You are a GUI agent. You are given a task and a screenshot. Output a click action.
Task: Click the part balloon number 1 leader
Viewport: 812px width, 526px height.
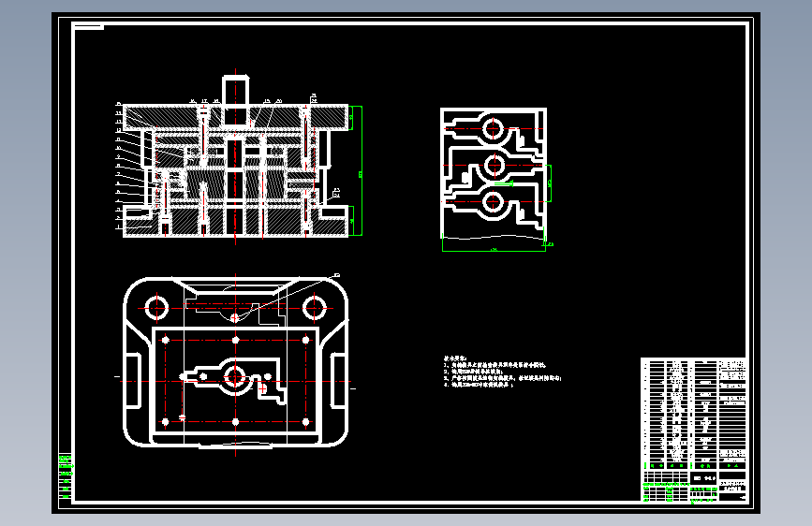tap(135, 226)
